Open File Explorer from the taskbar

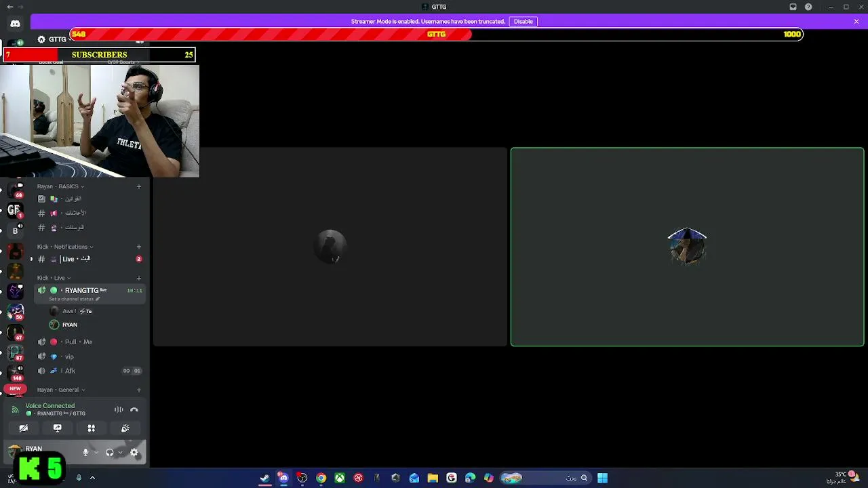click(x=433, y=478)
